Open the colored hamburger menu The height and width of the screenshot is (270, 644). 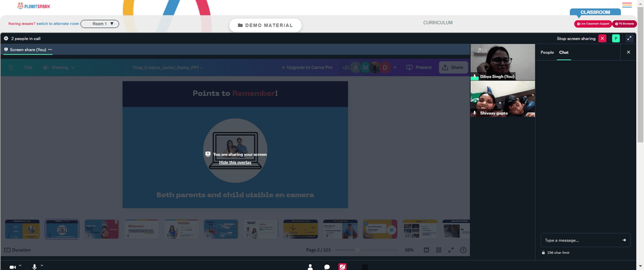[627, 5]
